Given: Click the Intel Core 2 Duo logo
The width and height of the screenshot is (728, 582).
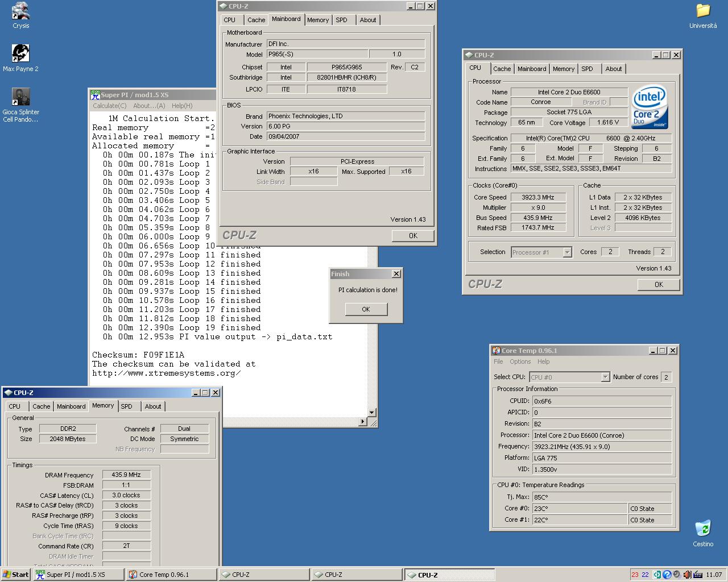Looking at the screenshot, I should click(x=650, y=107).
